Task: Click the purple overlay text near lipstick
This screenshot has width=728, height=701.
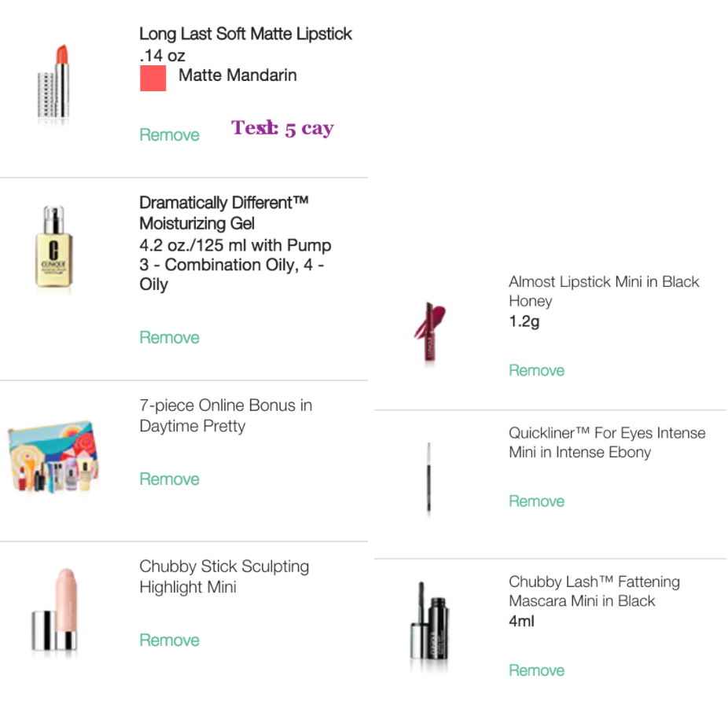Action: click(282, 128)
